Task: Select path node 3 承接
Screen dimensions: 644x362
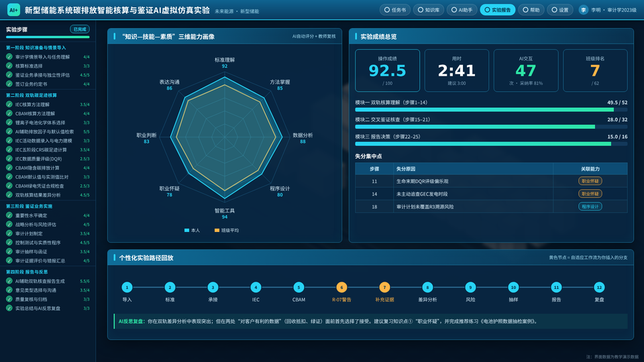Action: click(x=213, y=288)
